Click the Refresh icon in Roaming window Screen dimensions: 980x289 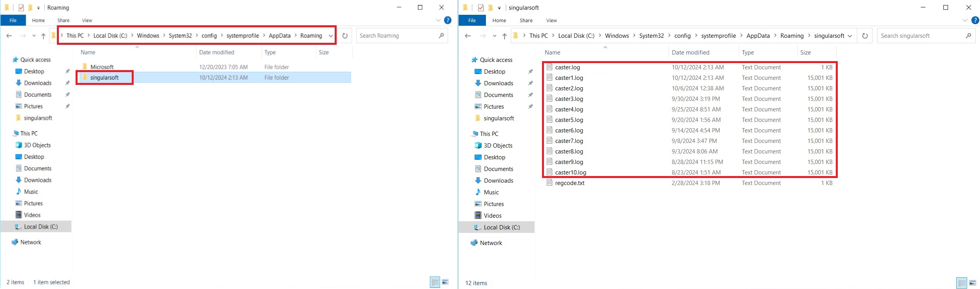345,36
